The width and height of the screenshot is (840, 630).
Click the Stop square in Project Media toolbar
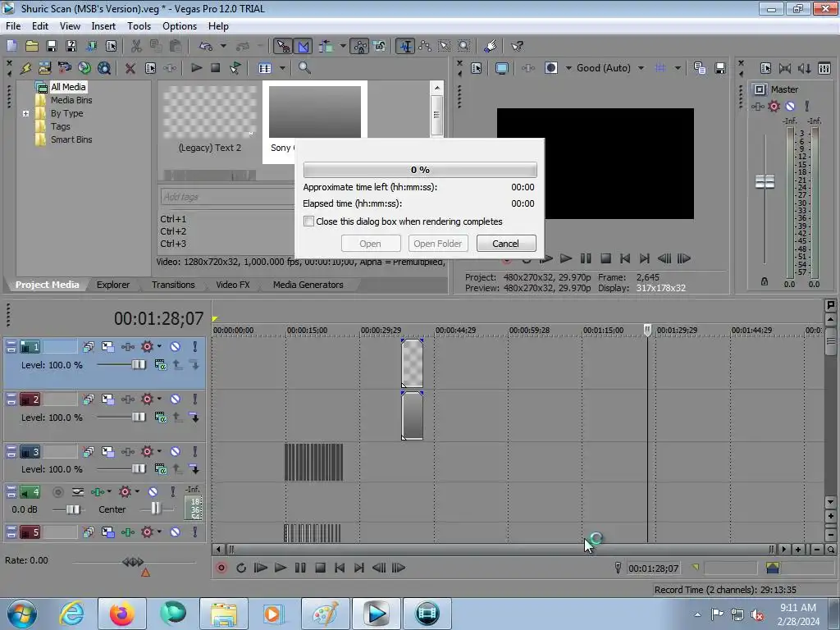[x=216, y=68]
